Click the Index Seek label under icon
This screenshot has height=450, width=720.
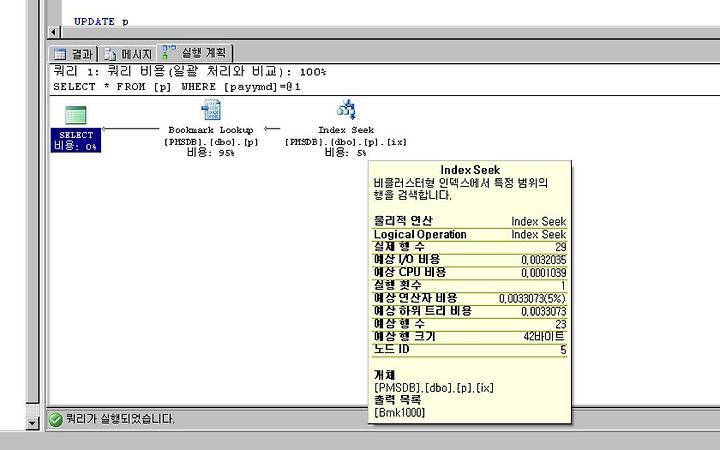tap(346, 130)
